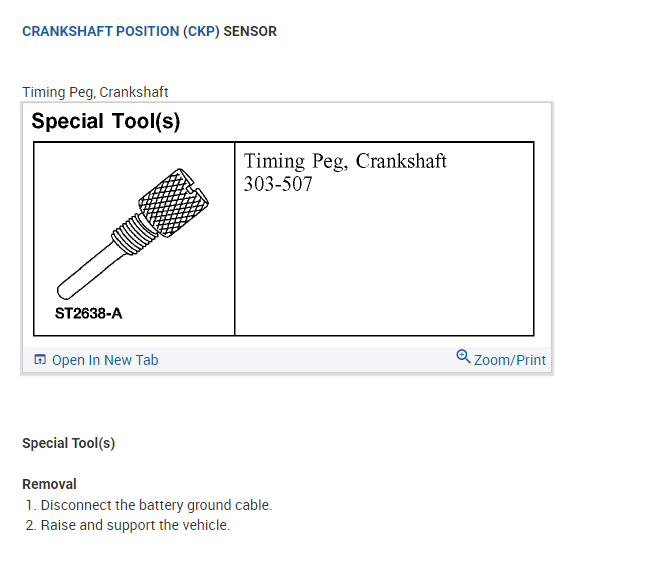Image resolution: width=660 pixels, height=569 pixels.
Task: Select the ST2638-A label under the drawing
Action: (x=90, y=313)
